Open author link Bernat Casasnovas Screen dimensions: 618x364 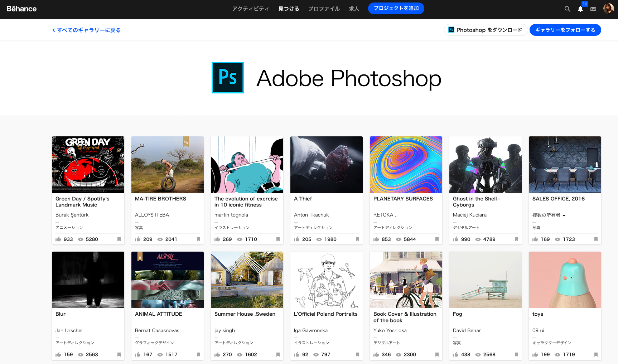pyautogui.click(x=157, y=330)
